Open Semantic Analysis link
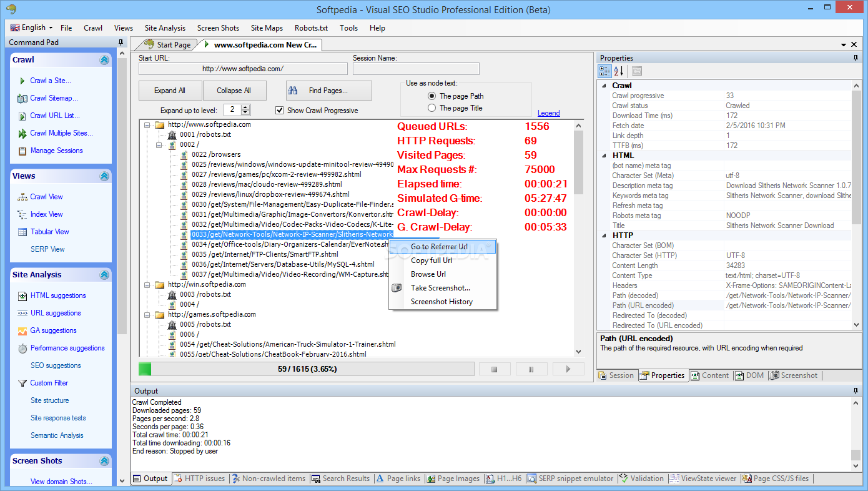 (x=57, y=435)
